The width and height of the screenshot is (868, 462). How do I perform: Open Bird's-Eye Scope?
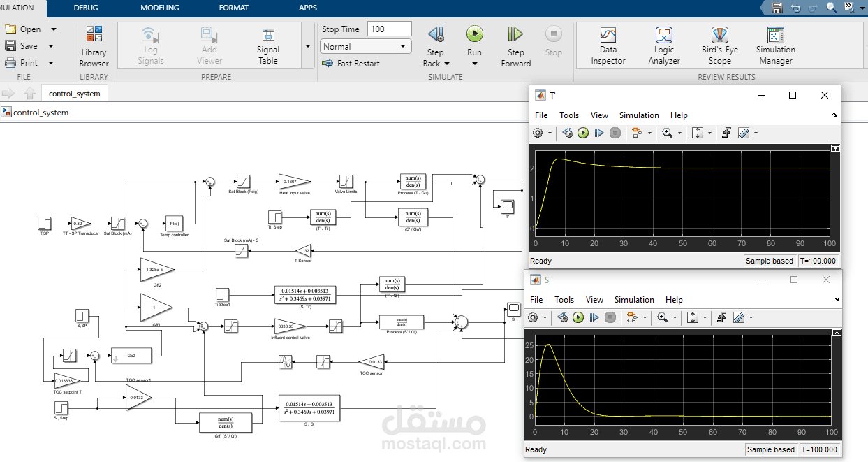(x=719, y=46)
